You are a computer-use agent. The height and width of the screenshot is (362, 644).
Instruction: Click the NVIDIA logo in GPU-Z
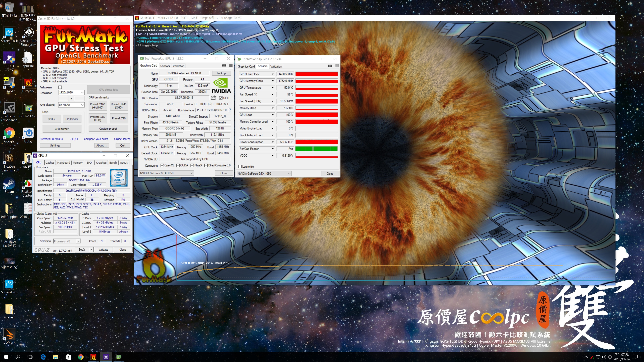221,85
